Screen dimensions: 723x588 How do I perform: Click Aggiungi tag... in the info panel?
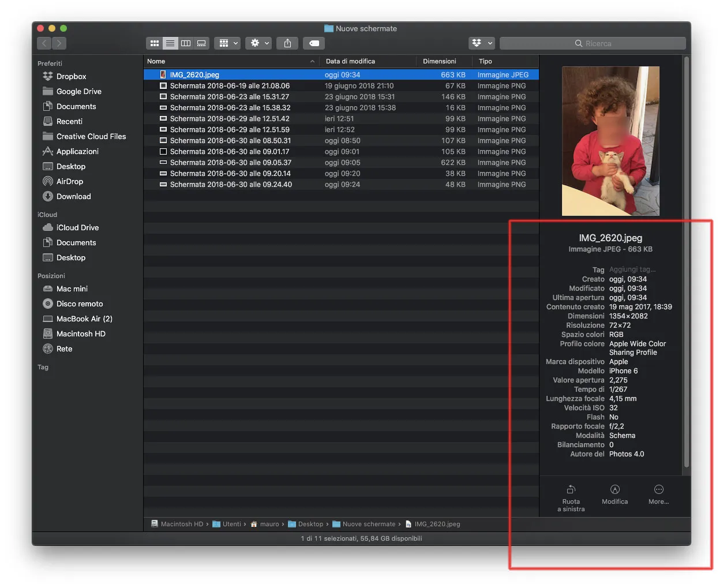tap(632, 269)
